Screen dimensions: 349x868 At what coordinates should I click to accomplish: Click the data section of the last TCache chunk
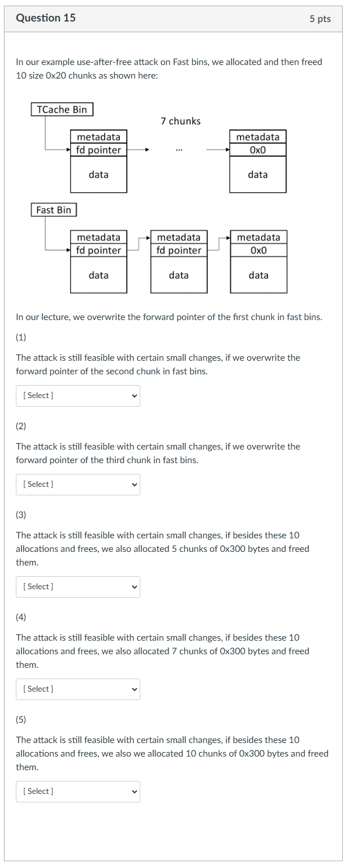[x=258, y=175]
